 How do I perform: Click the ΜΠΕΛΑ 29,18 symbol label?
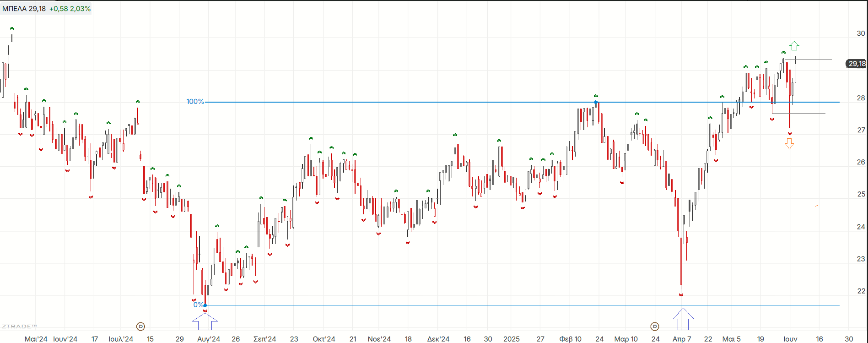coord(24,9)
